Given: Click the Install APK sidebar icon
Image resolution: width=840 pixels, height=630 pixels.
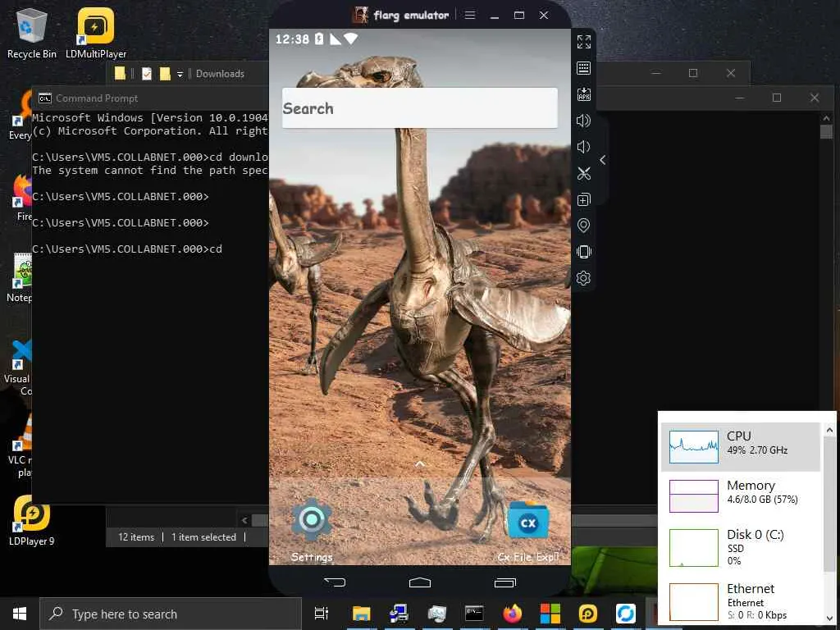Looking at the screenshot, I should (584, 94).
